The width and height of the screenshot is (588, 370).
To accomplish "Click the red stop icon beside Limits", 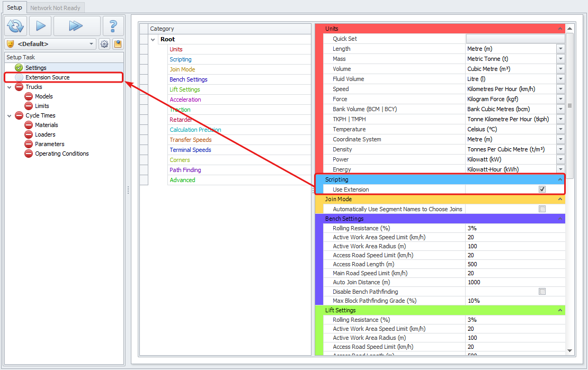I will (x=29, y=106).
